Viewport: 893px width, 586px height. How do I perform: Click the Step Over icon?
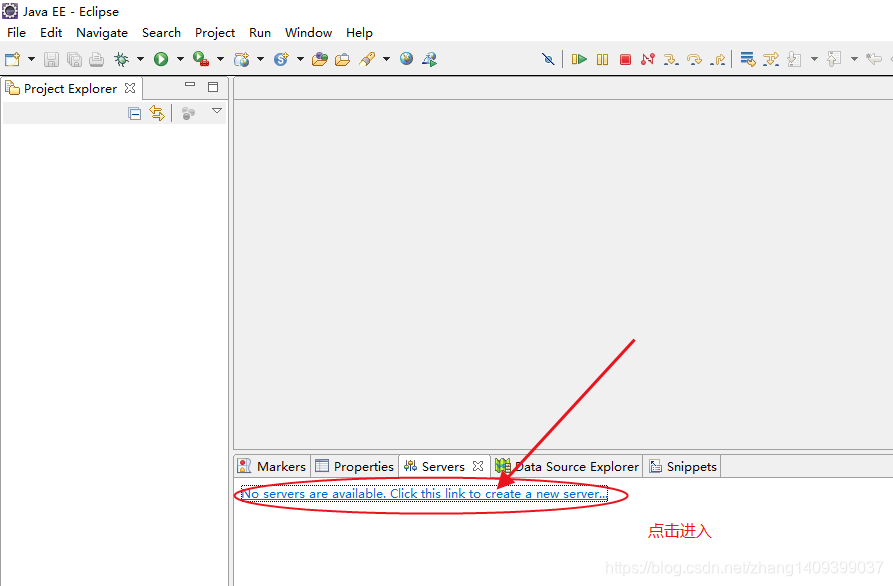pyautogui.click(x=694, y=59)
